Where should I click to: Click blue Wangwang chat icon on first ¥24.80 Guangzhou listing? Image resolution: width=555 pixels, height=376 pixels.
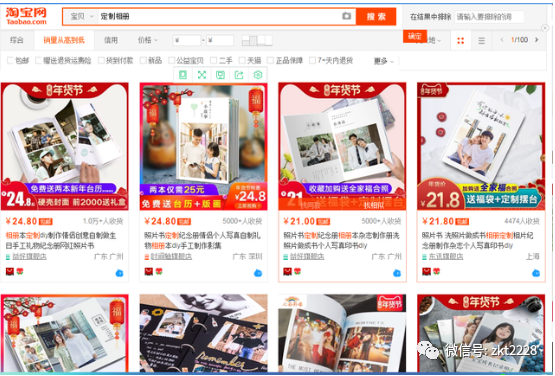[119, 273]
